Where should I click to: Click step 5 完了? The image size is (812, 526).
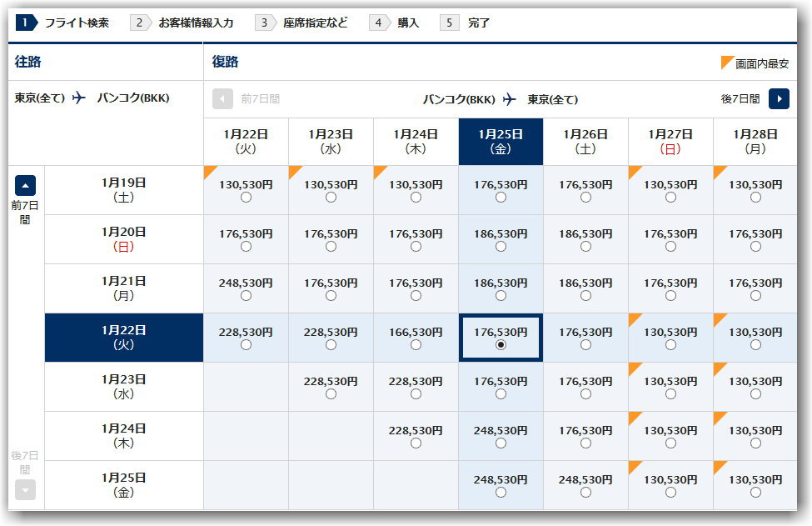pyautogui.click(x=465, y=23)
